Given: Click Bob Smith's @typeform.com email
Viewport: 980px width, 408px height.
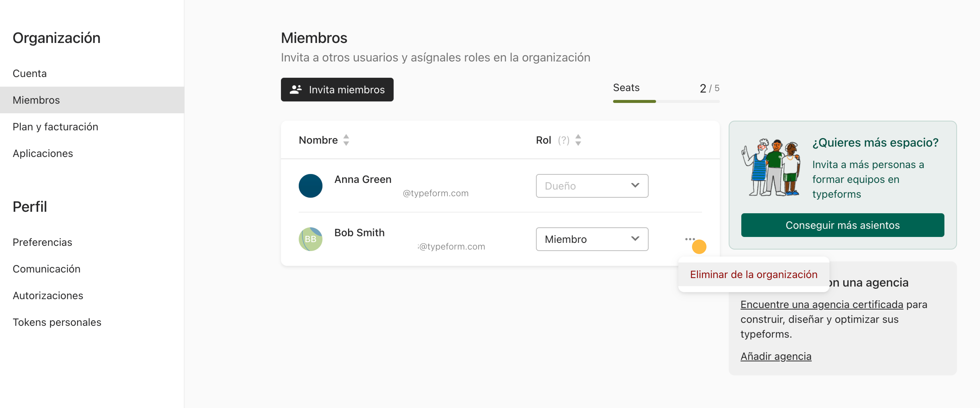Looking at the screenshot, I should (x=452, y=246).
